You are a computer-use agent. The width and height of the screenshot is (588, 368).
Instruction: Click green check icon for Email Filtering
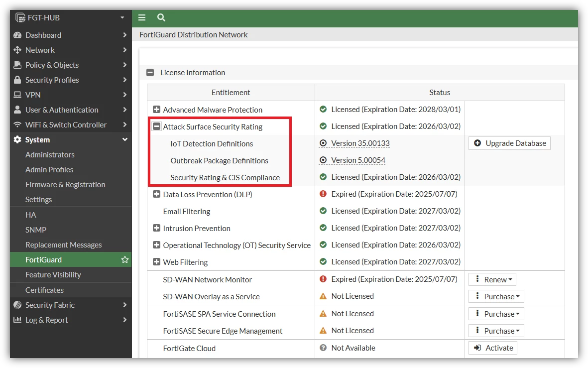click(x=323, y=211)
